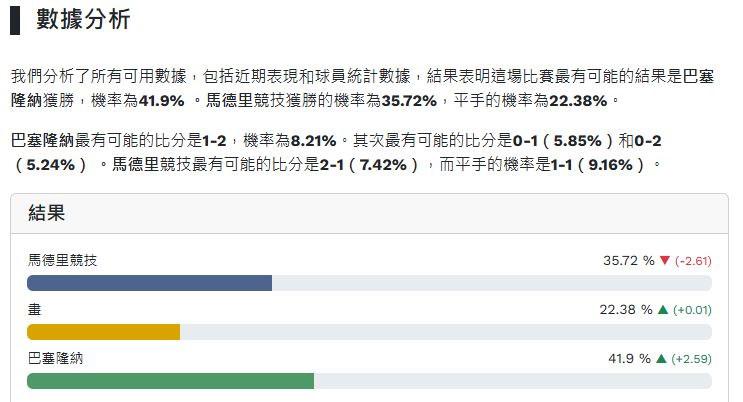
Task: Click the black bar beside the 數據分析 heading
Action: coord(15,20)
